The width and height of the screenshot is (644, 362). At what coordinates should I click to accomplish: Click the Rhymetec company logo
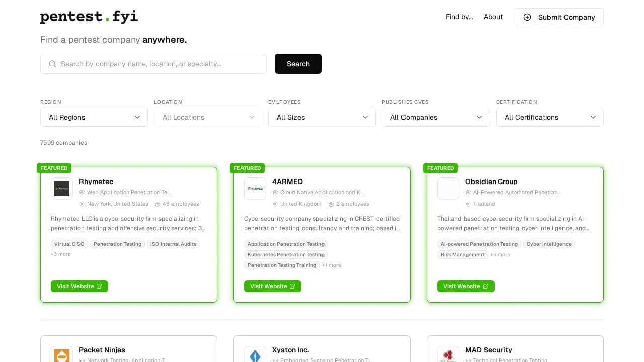tap(61, 189)
